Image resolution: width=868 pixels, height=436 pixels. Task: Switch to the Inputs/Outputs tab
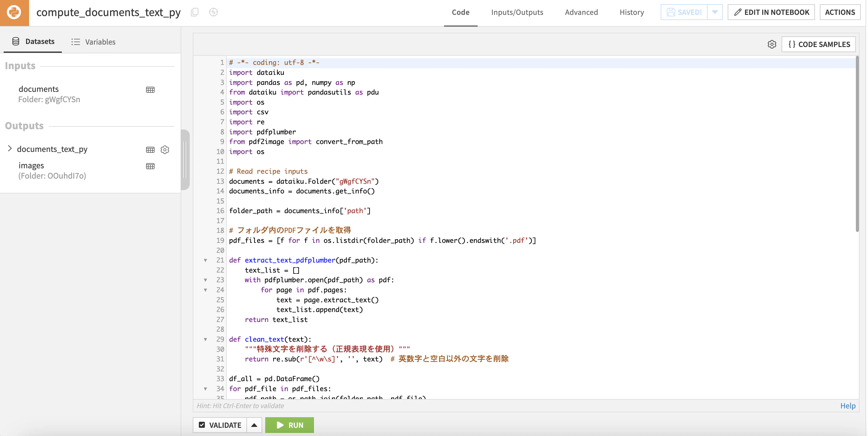(x=517, y=12)
